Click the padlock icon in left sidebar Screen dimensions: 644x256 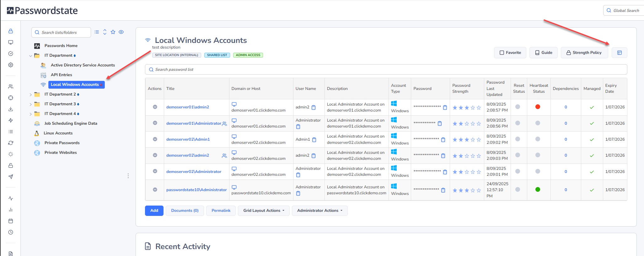[11, 31]
